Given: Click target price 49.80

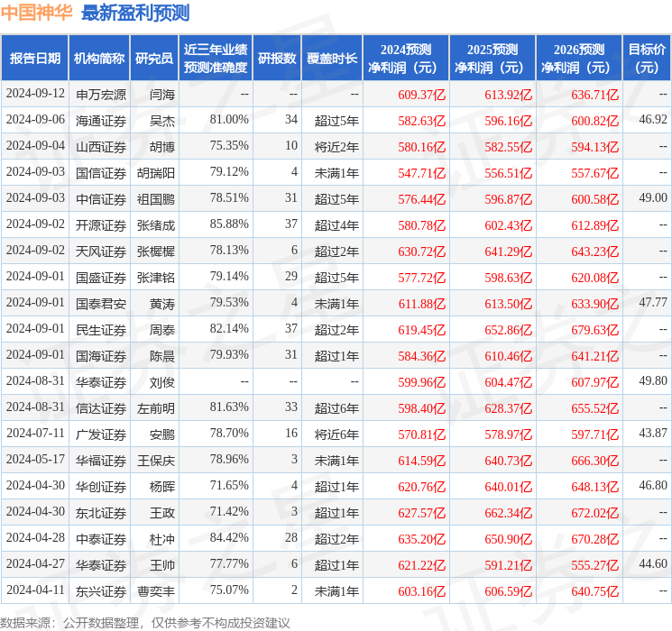Looking at the screenshot, I should 653,380.
